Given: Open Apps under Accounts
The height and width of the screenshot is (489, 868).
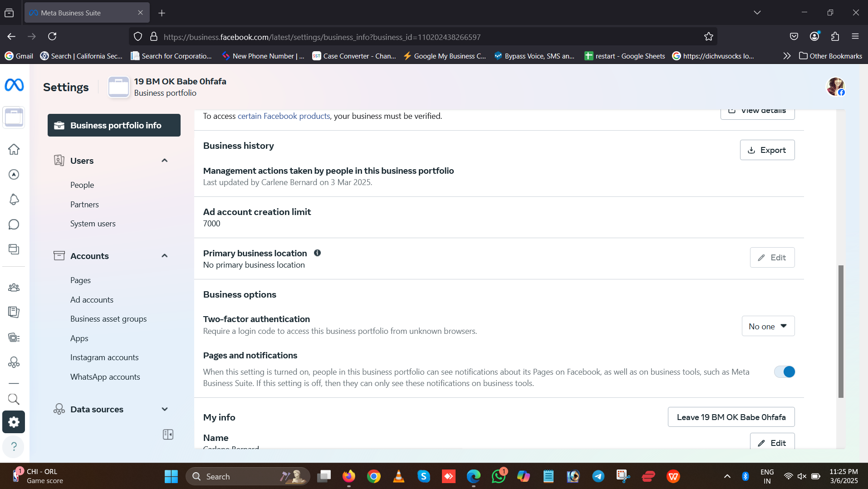Looking at the screenshot, I should (79, 338).
